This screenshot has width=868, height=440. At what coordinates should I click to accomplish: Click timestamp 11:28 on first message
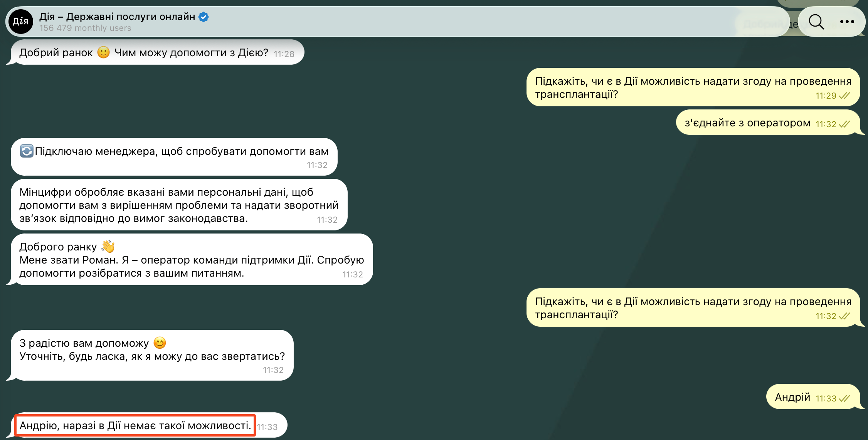pyautogui.click(x=284, y=54)
